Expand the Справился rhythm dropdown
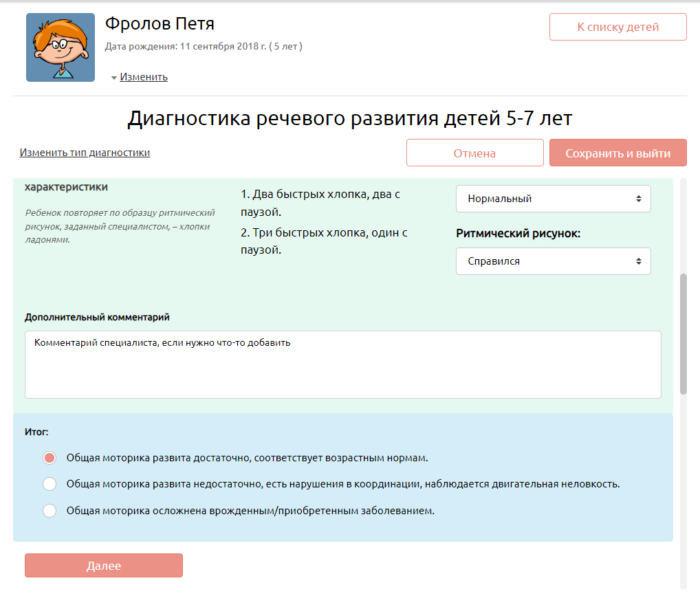This screenshot has height=607, width=700. [x=553, y=261]
